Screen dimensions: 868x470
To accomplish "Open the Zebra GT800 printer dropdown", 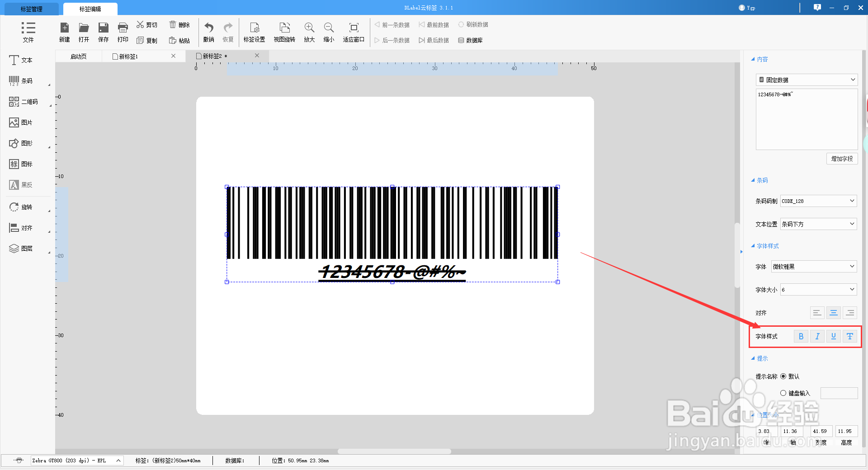I will [77, 461].
